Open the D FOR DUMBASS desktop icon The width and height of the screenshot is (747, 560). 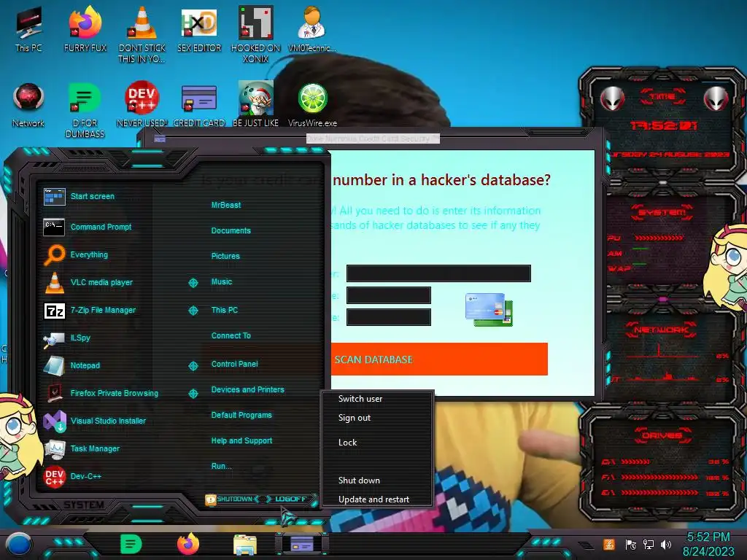click(85, 109)
